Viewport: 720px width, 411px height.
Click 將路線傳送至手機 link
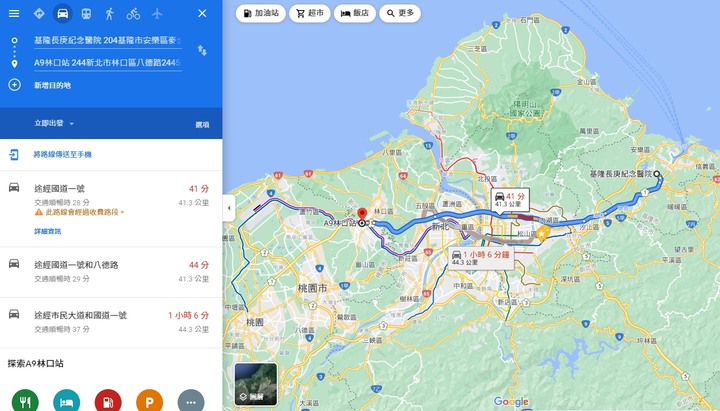(x=62, y=154)
